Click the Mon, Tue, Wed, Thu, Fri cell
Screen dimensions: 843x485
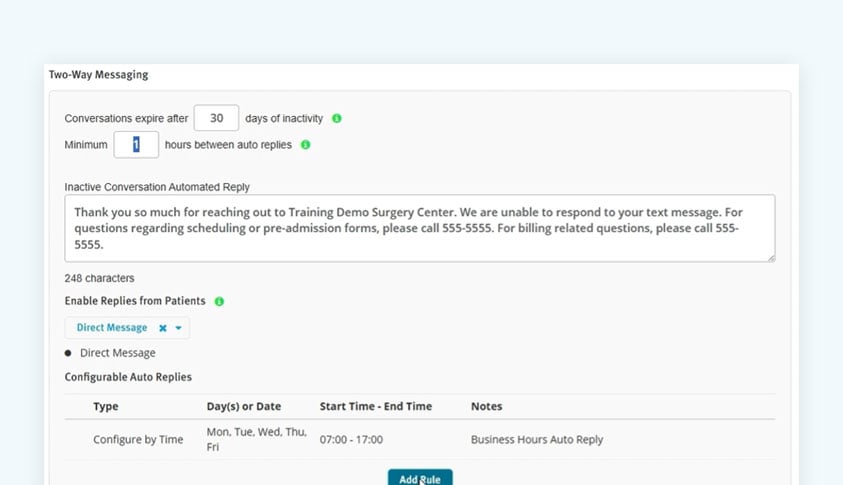click(256, 439)
